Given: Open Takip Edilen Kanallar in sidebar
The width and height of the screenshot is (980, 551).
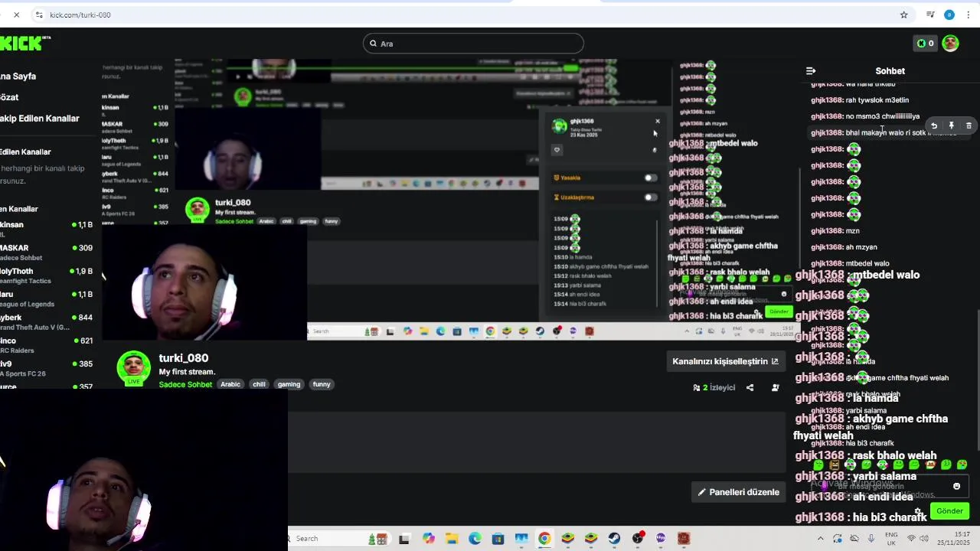Looking at the screenshot, I should [x=40, y=119].
